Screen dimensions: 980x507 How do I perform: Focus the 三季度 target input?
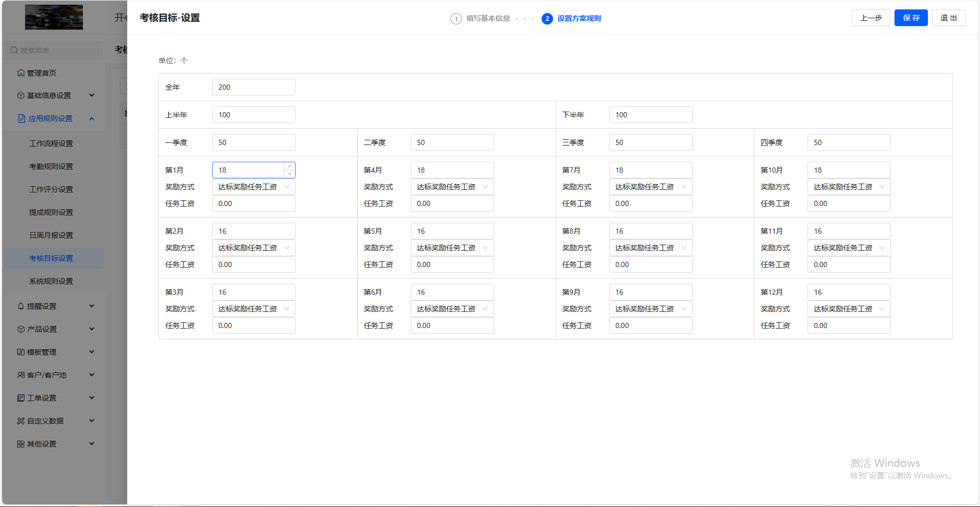651,142
